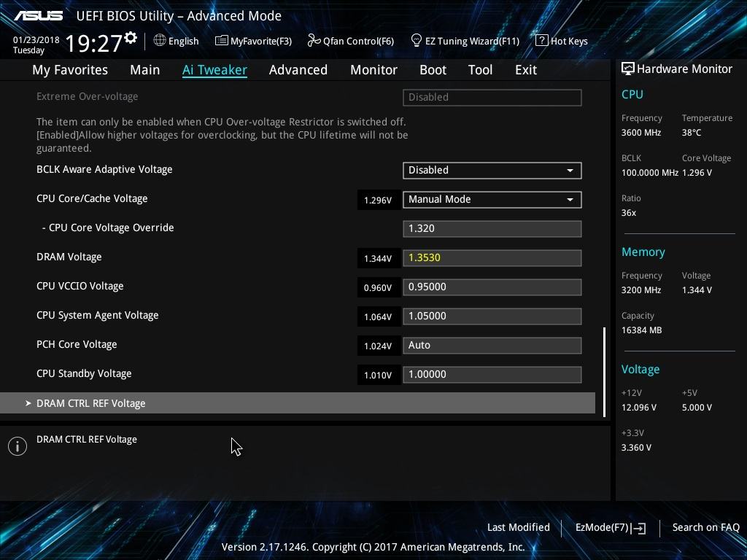Click the 1.064V System Agent reading badge

pos(379,316)
